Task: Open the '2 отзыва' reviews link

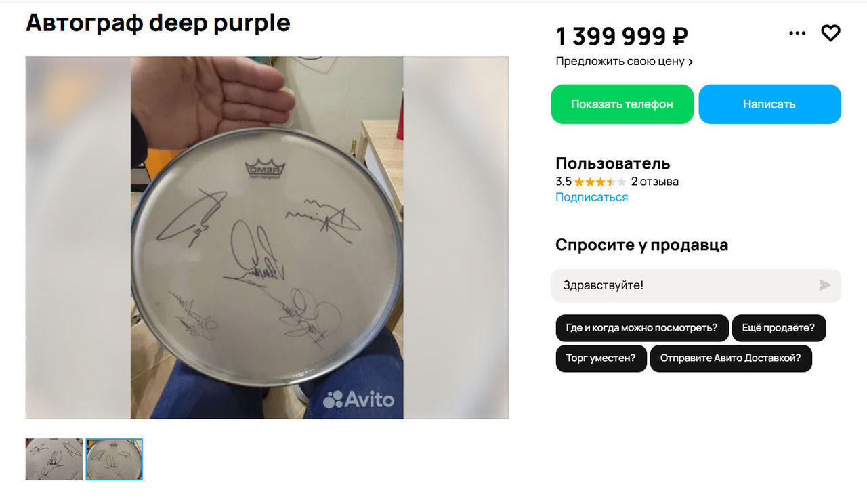Action: click(x=654, y=182)
